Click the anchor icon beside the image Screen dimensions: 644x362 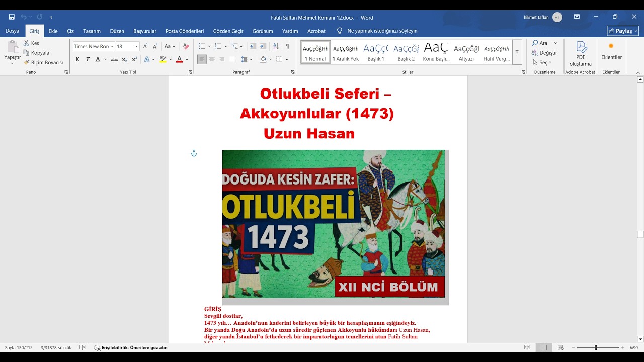194,153
